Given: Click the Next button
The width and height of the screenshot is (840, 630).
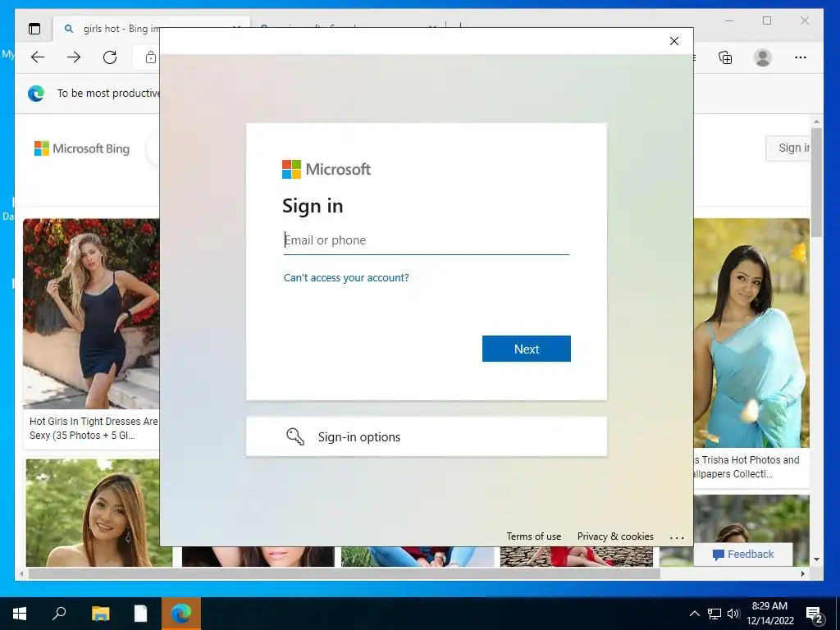Looking at the screenshot, I should point(527,349).
